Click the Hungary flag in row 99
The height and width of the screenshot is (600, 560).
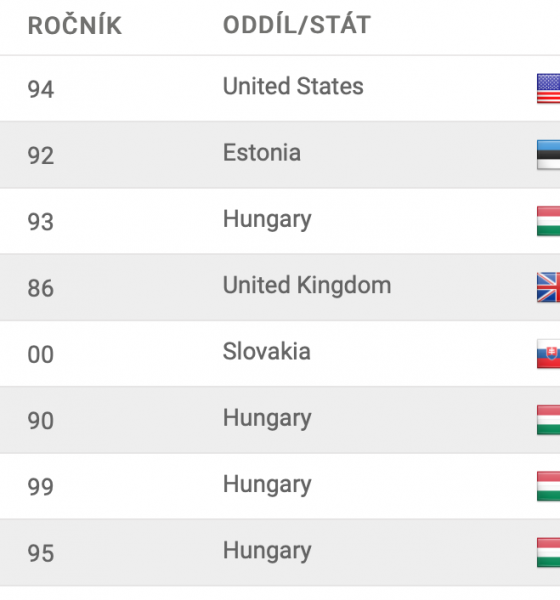(549, 486)
